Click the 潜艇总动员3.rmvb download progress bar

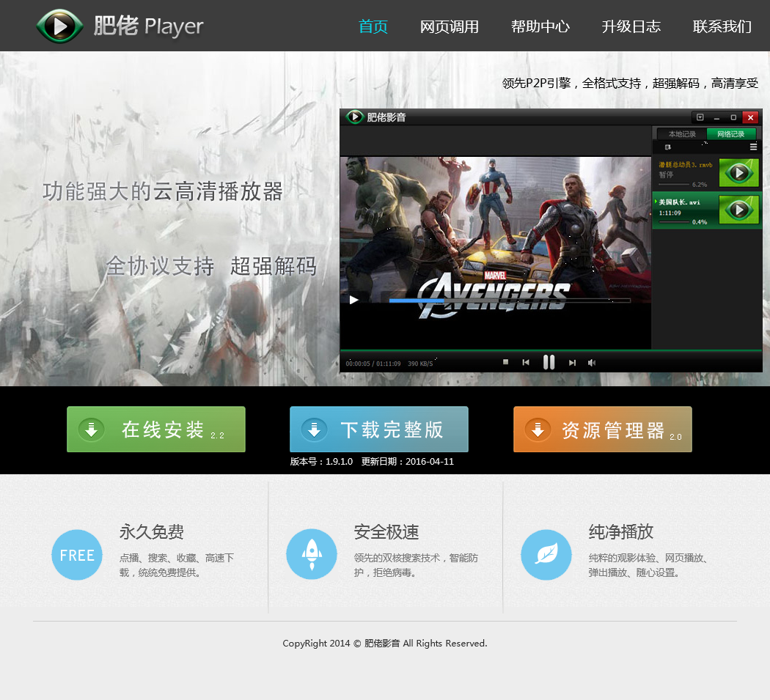[x=674, y=185]
